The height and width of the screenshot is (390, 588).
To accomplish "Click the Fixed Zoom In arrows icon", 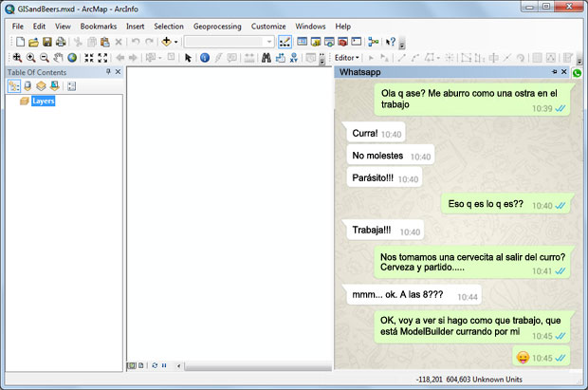I will tap(89, 58).
